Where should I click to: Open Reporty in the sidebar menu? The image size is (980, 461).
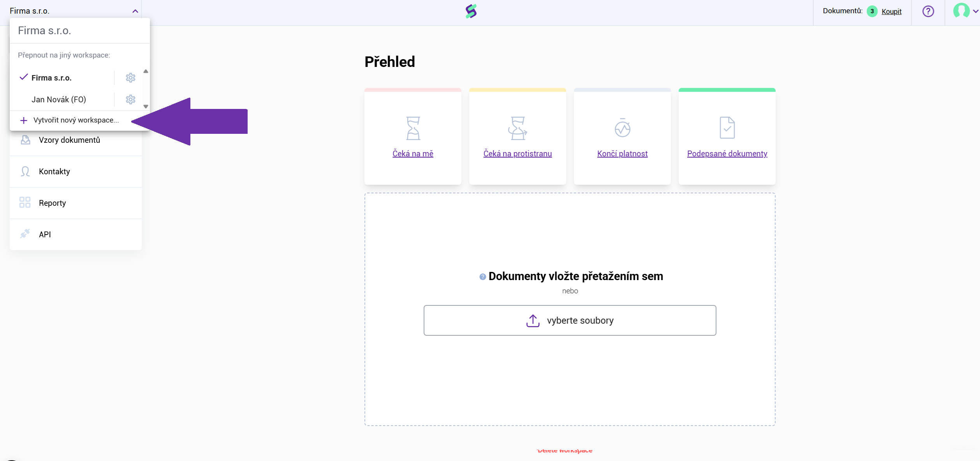point(53,203)
